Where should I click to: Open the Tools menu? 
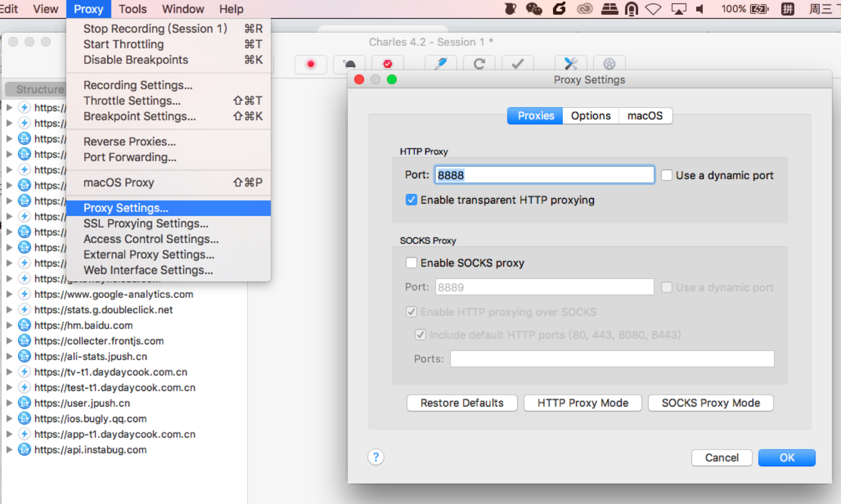coord(132,9)
